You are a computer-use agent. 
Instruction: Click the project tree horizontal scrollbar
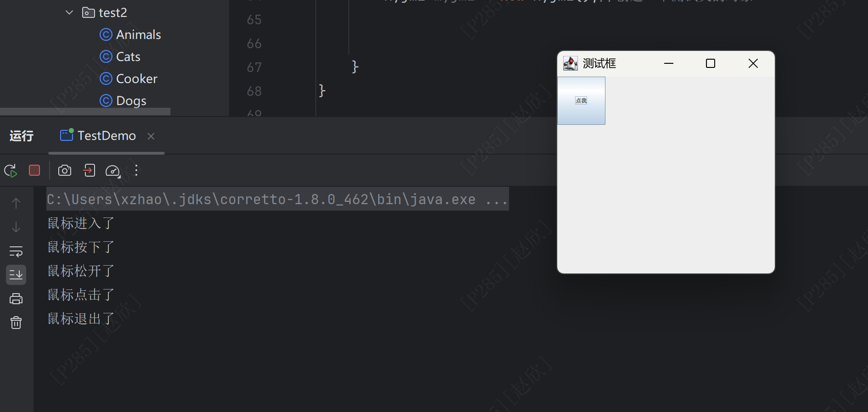pos(85,111)
